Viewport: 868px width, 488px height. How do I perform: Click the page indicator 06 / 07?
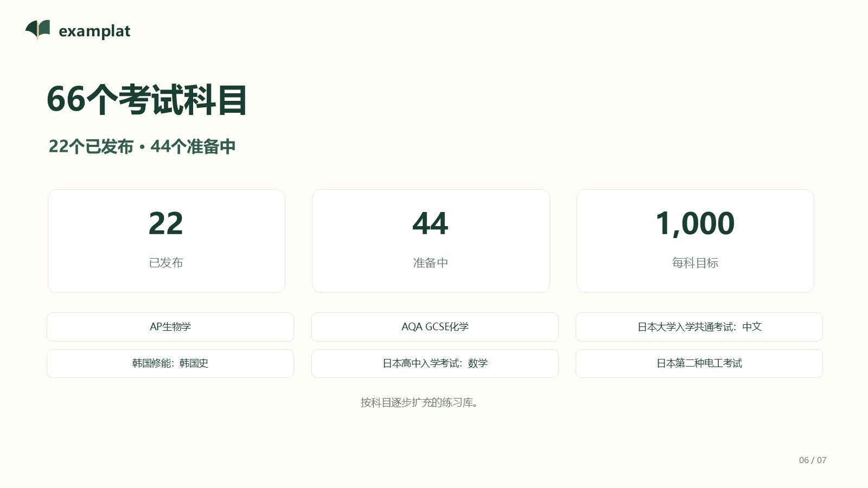point(813,460)
